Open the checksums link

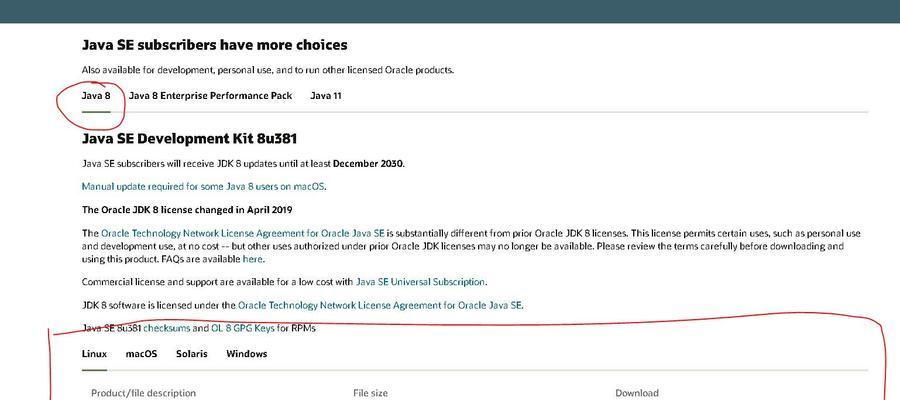(166, 328)
